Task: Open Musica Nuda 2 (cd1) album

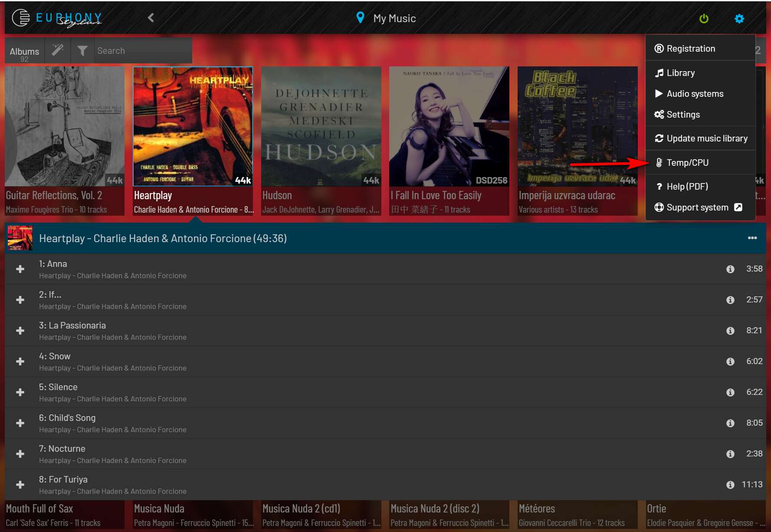Action: 321,515
